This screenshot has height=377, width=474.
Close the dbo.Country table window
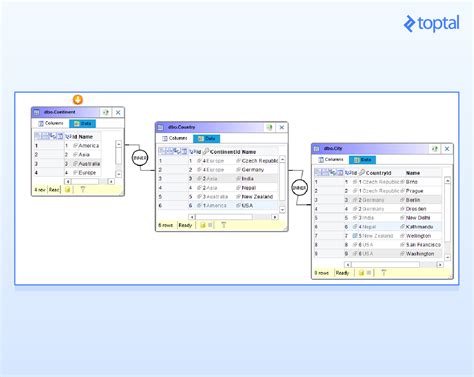[x=282, y=127]
